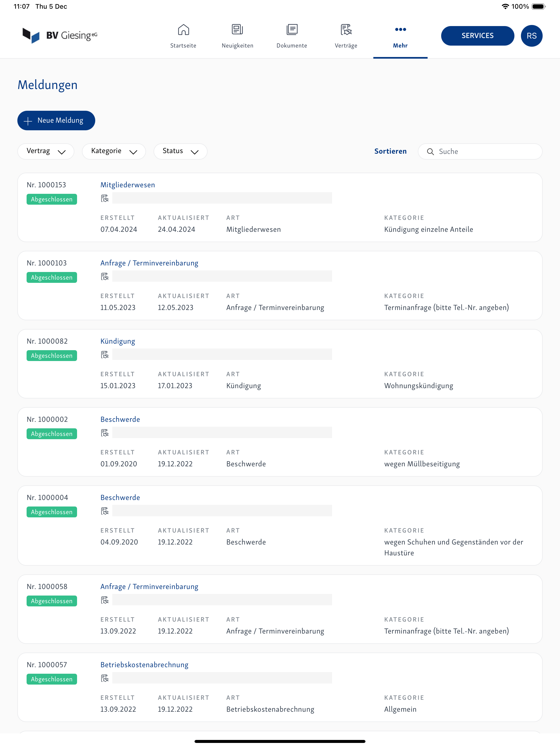Open Beschwerde link of Nr. 1000002
This screenshot has width=560, height=747.
pos(120,419)
